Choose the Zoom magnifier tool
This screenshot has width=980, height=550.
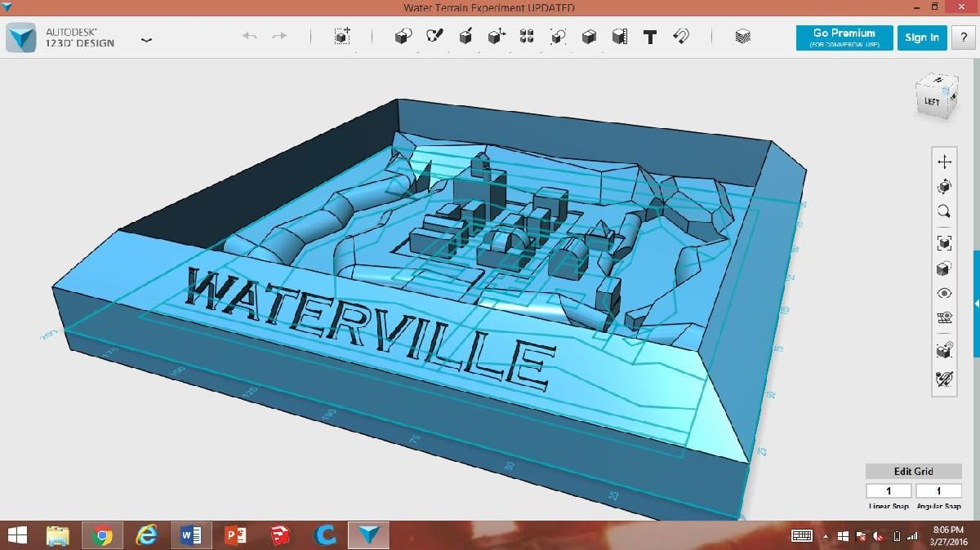[x=944, y=211]
